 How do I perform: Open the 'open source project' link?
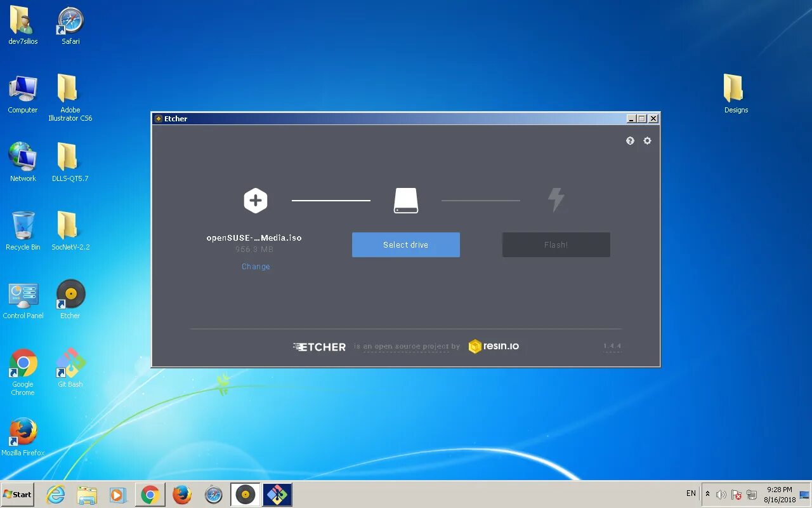click(406, 347)
